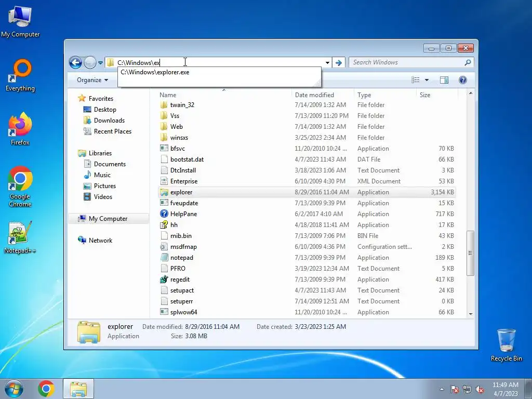Select Network in the navigation pane

[x=100, y=241]
